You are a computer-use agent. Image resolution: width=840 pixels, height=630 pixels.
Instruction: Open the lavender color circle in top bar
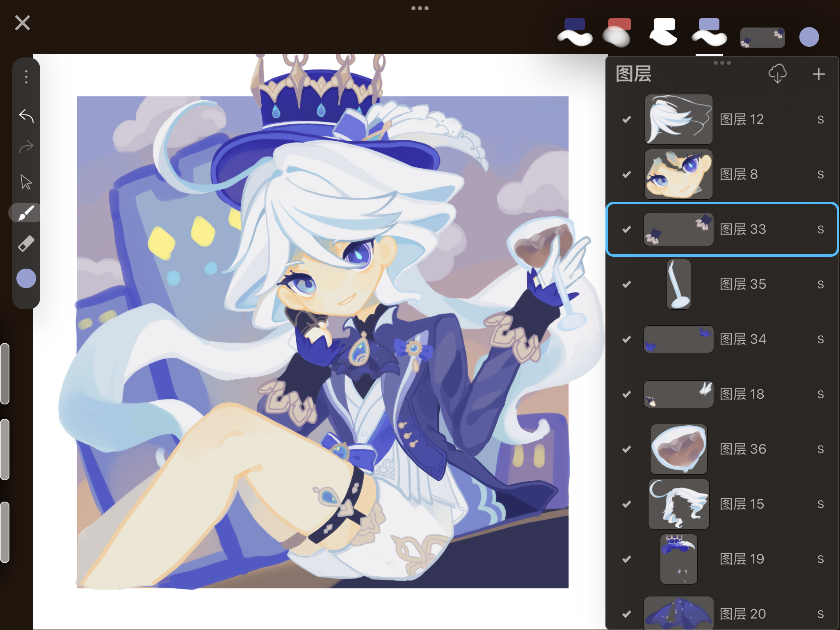click(x=809, y=37)
